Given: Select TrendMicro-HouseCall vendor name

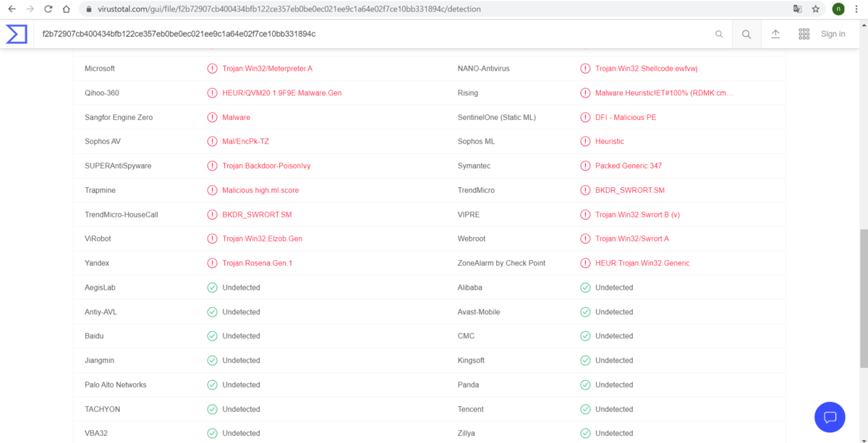Looking at the screenshot, I should [x=122, y=215].
